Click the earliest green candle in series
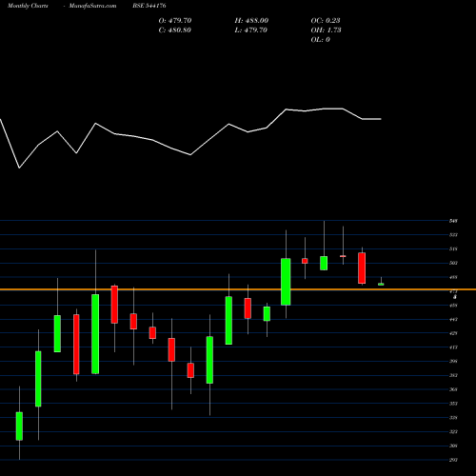 [19, 426]
